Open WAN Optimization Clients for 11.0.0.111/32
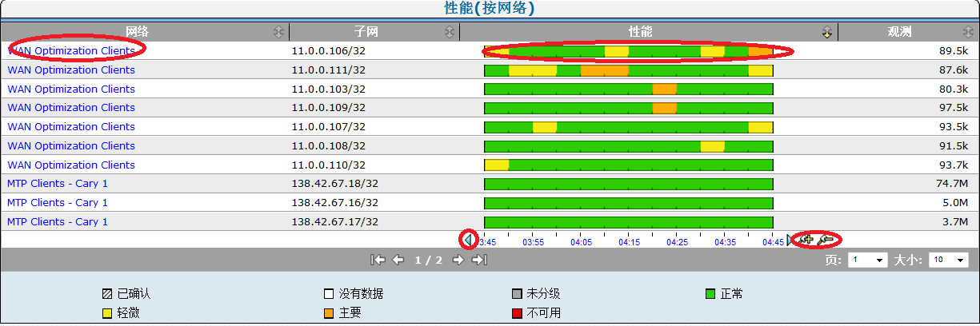 (x=71, y=70)
